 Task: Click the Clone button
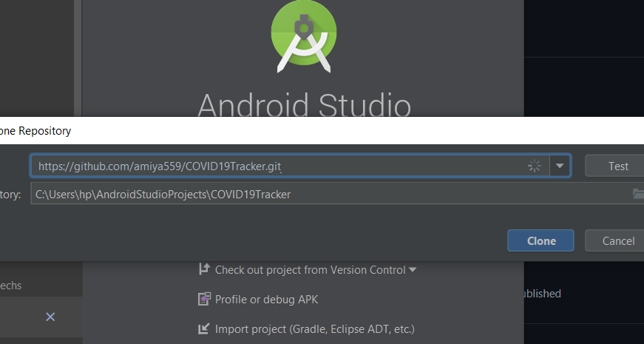(x=540, y=240)
